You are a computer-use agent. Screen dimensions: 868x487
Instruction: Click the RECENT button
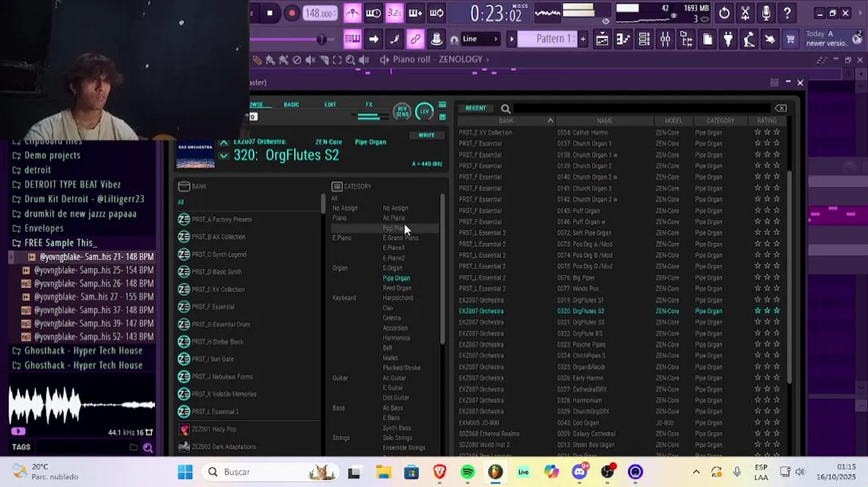(476, 108)
